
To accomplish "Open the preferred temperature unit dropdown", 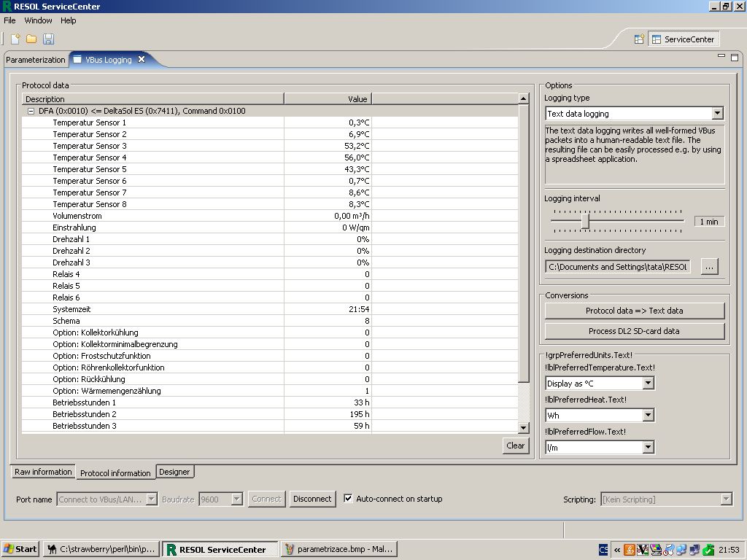I will tap(648, 384).
